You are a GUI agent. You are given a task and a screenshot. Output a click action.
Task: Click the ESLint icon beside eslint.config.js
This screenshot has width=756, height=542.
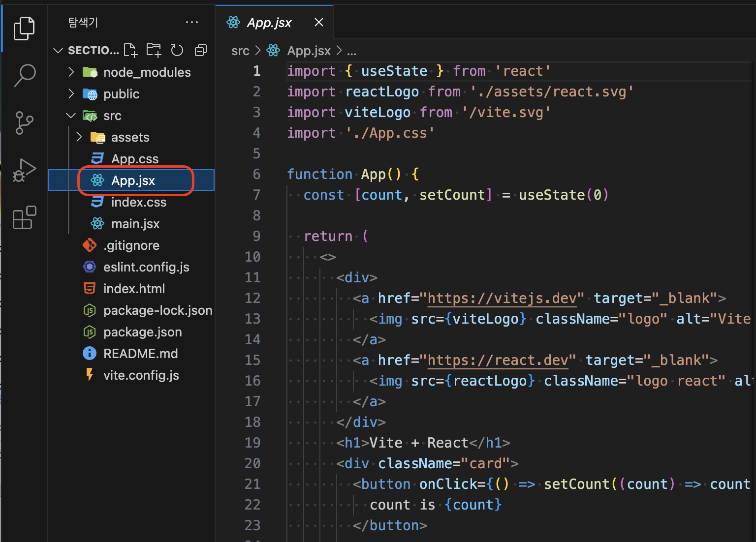90,267
